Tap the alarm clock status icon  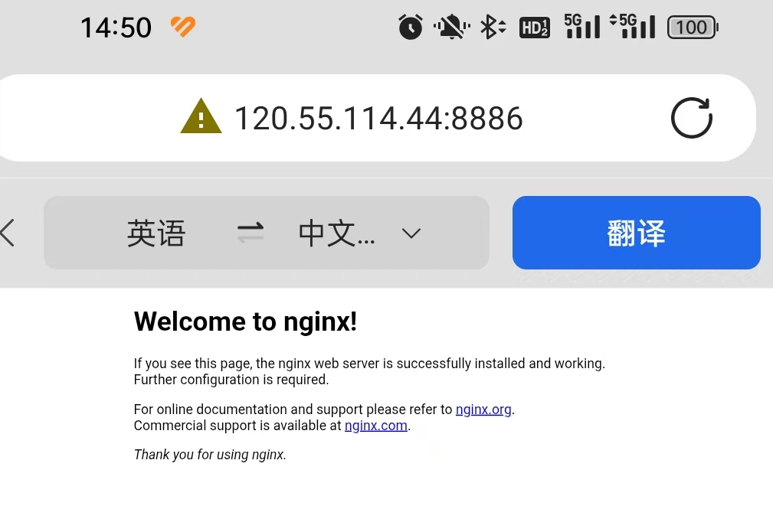[x=411, y=27]
